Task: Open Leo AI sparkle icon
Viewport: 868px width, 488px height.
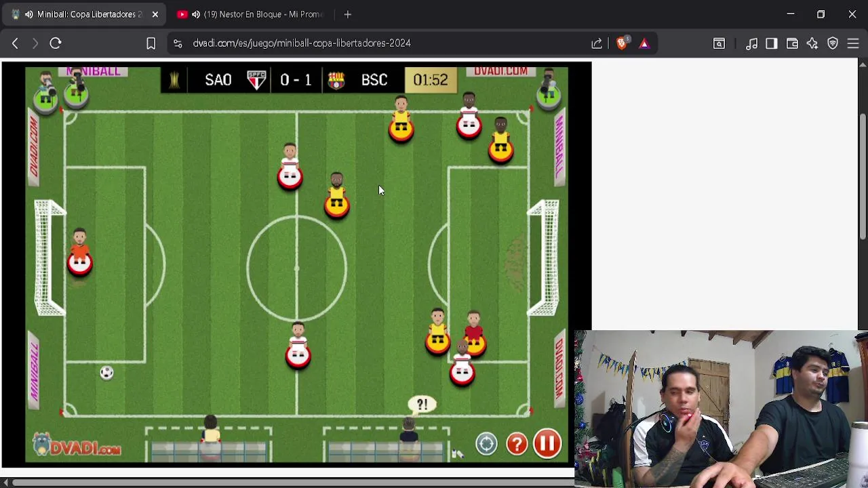Action: [812, 43]
